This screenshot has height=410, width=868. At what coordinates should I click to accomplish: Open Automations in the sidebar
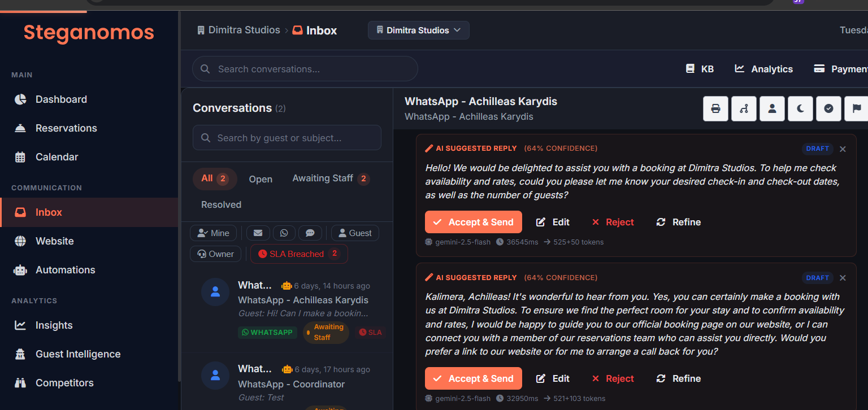tap(89, 270)
